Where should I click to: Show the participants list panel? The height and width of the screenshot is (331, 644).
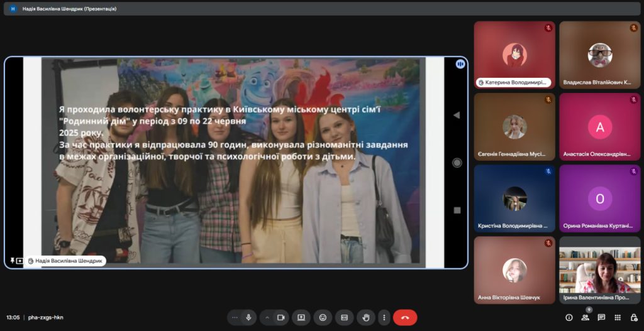pyautogui.click(x=586, y=318)
